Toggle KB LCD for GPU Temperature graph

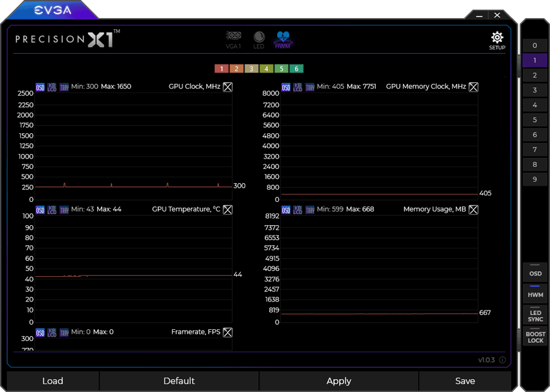pyautogui.click(x=52, y=210)
